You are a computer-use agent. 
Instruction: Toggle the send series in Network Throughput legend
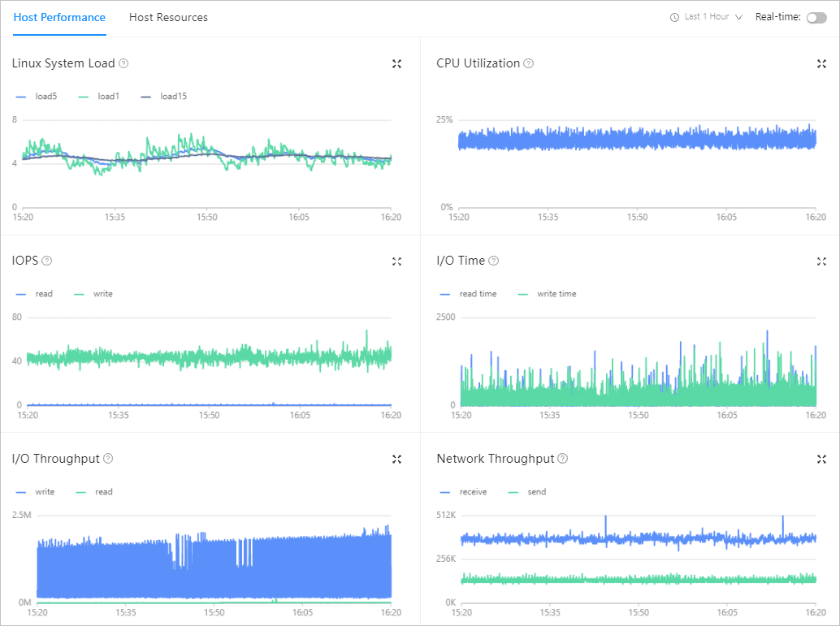pyautogui.click(x=527, y=492)
